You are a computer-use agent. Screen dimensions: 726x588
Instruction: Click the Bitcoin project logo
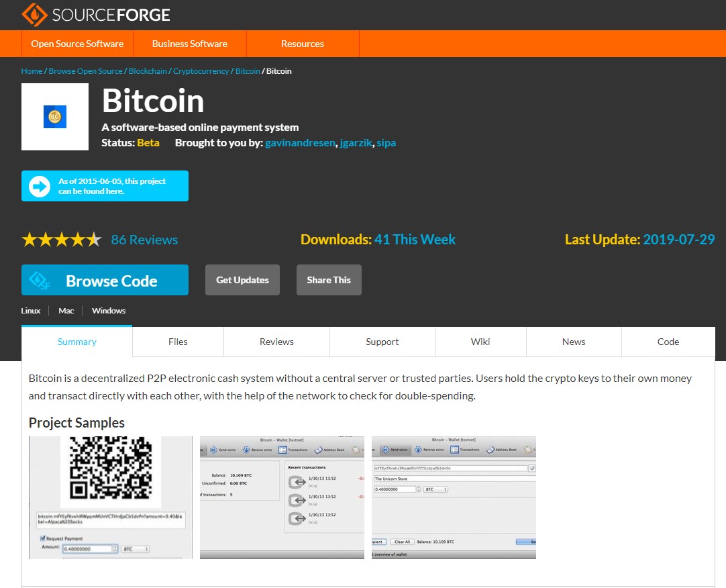(x=55, y=116)
